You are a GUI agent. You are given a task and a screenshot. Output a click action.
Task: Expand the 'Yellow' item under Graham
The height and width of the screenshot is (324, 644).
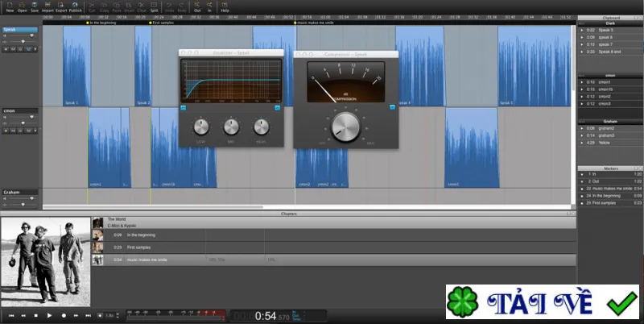(x=581, y=143)
